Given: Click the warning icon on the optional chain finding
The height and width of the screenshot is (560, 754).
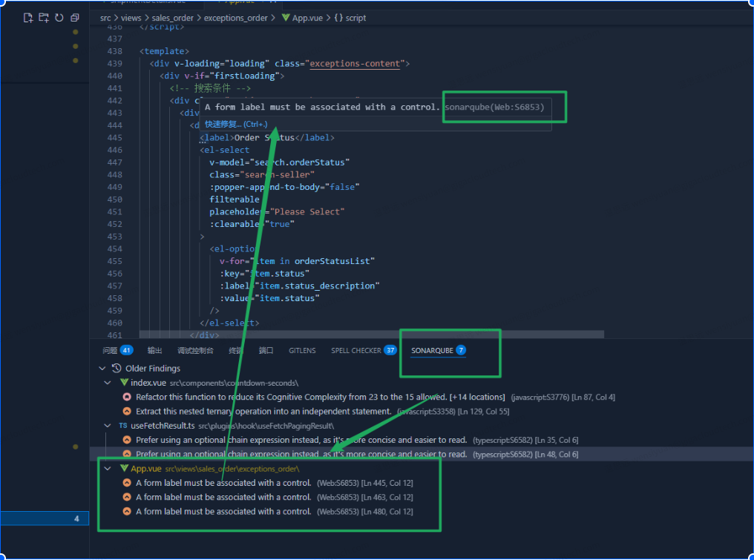Looking at the screenshot, I should click(126, 440).
